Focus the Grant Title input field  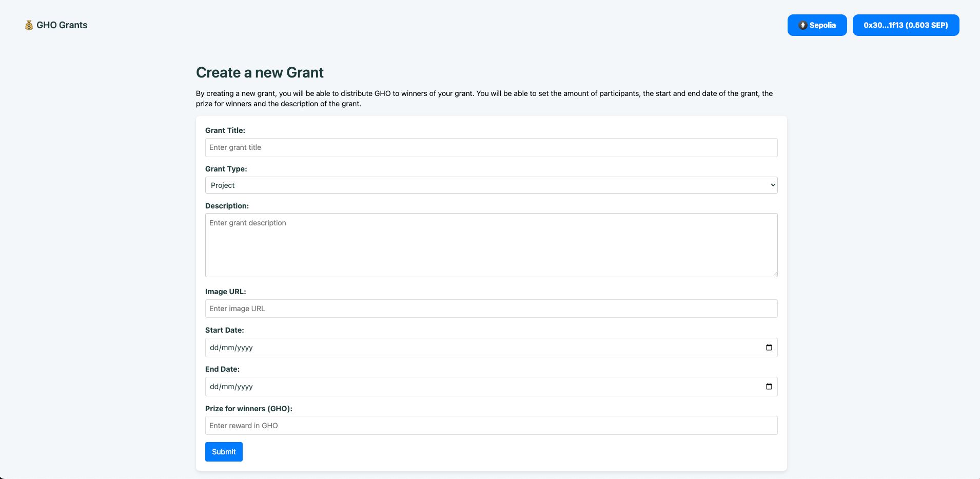(x=491, y=147)
